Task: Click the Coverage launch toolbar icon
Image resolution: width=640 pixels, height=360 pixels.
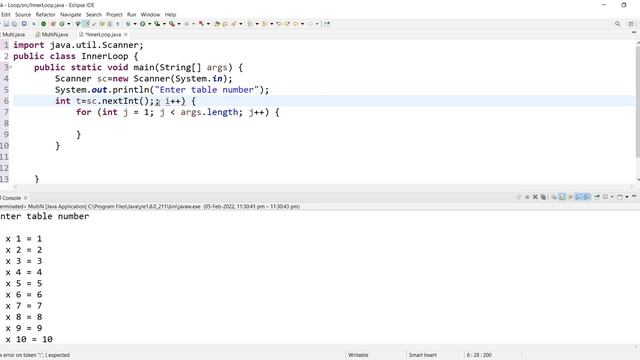Action: coord(157,24)
